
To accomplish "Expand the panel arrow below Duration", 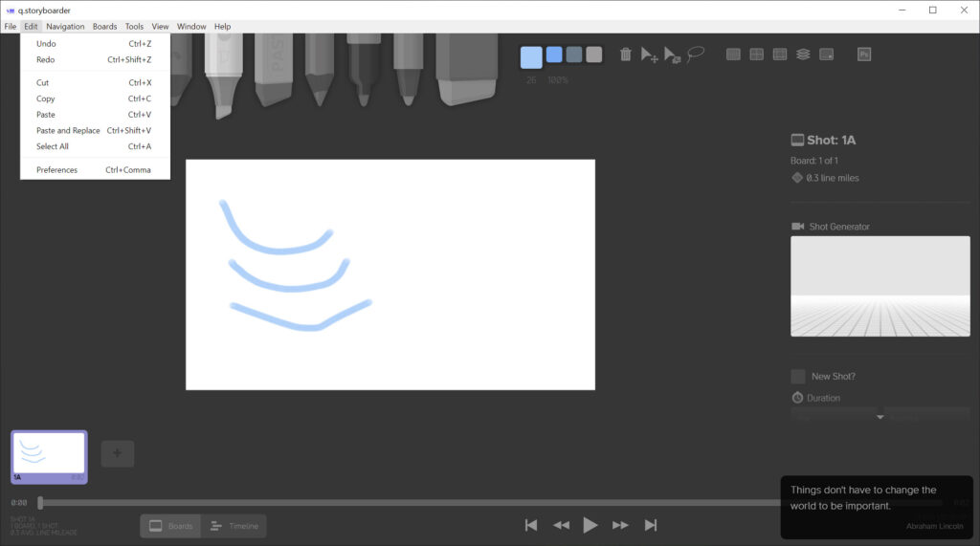I will click(880, 417).
